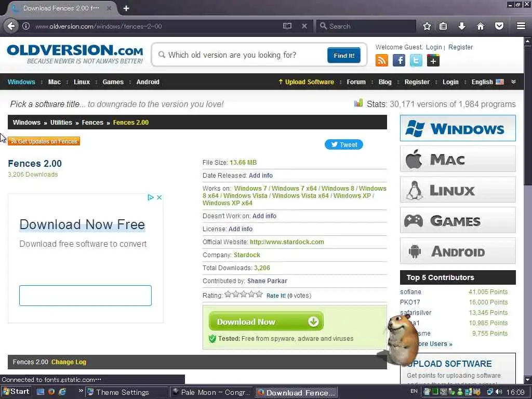The width and height of the screenshot is (532, 399).
Task: Open the stardock.com official website link
Action: pos(287,242)
